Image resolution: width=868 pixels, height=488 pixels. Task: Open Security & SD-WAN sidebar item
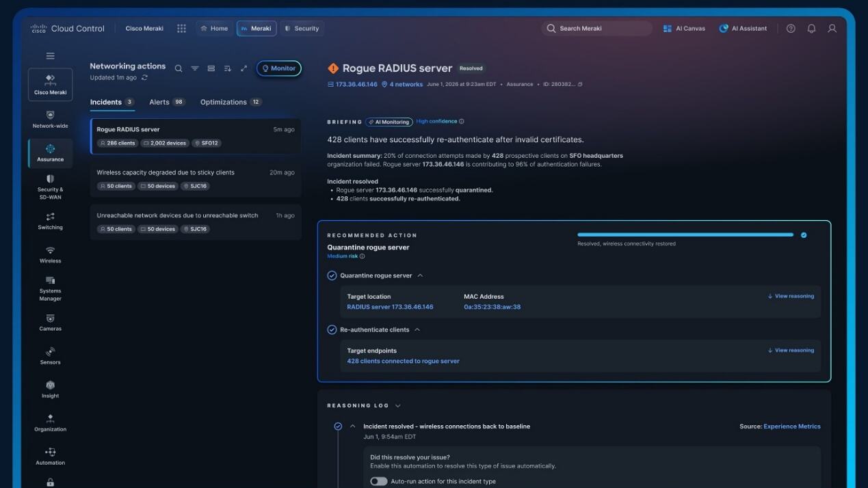click(51, 187)
